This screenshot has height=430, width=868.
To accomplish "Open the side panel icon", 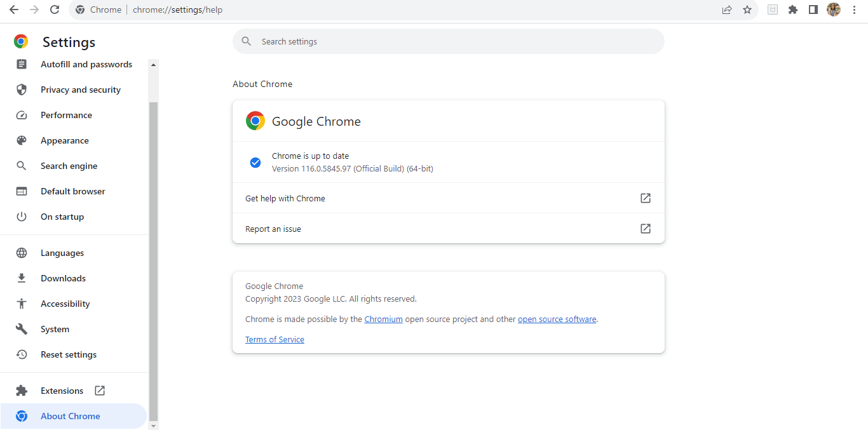I will (813, 10).
